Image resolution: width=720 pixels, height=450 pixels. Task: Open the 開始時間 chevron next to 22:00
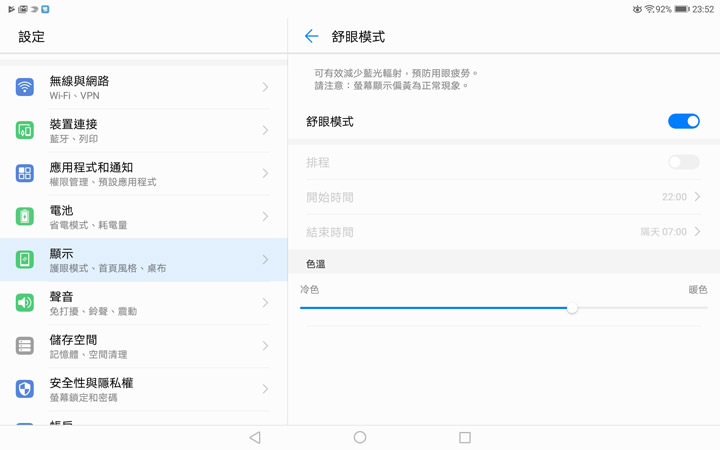pyautogui.click(x=697, y=197)
